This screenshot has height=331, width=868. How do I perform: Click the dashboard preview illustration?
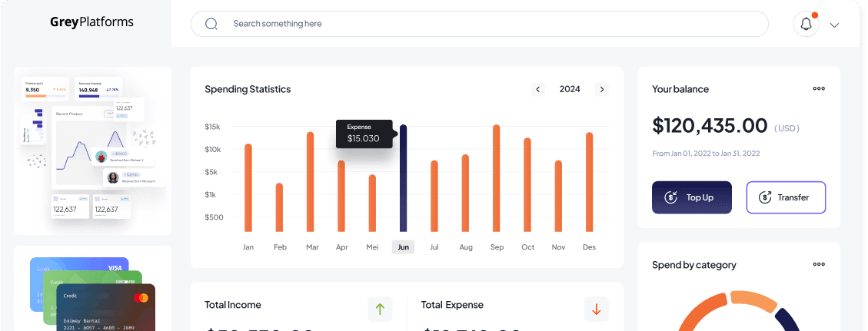point(92,151)
